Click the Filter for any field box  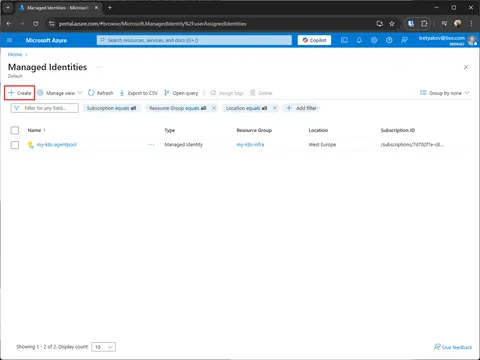(x=45, y=108)
